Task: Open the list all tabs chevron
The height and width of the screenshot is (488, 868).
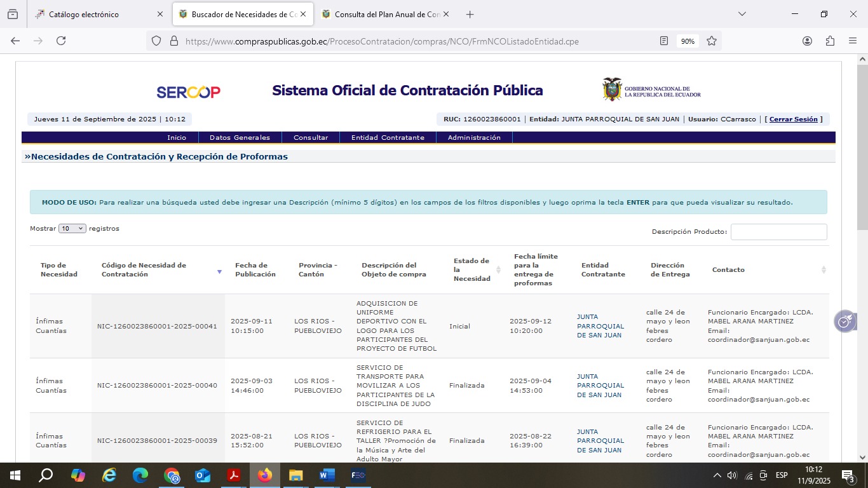Action: [742, 14]
